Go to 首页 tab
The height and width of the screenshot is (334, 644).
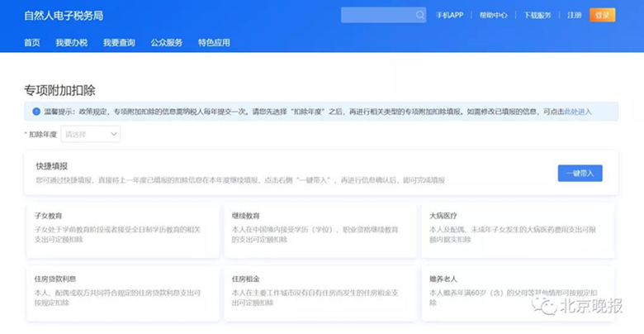(32, 42)
